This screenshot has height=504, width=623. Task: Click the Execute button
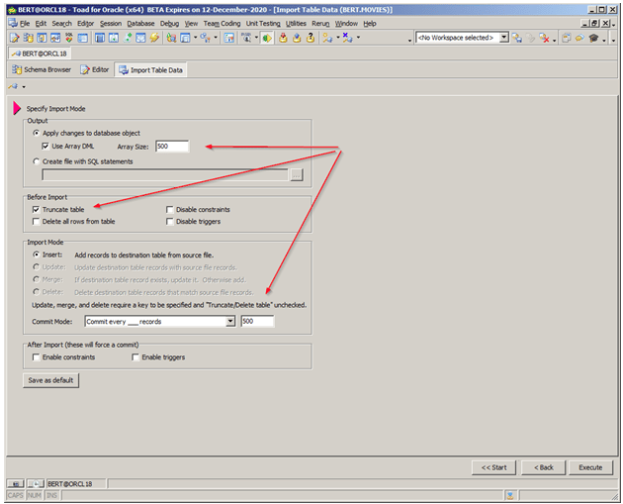pos(590,467)
